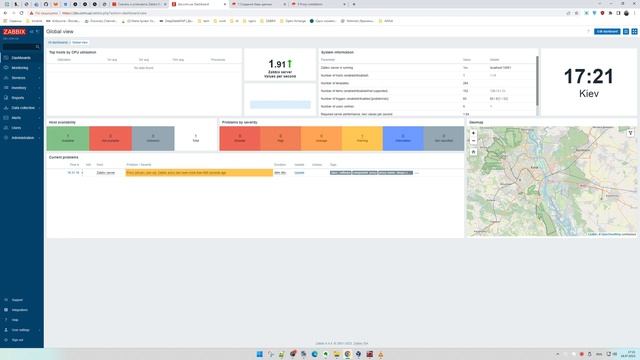Image resolution: width=640 pixels, height=360 pixels.
Task: Show hidden tray icons chevron
Action: (558, 354)
